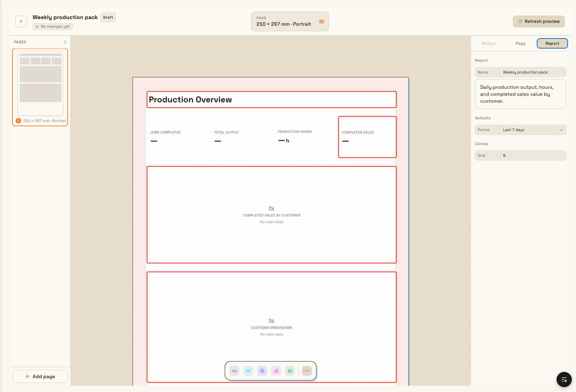Click the Add page button
Screen dimensions: 576x392
click(40, 376)
